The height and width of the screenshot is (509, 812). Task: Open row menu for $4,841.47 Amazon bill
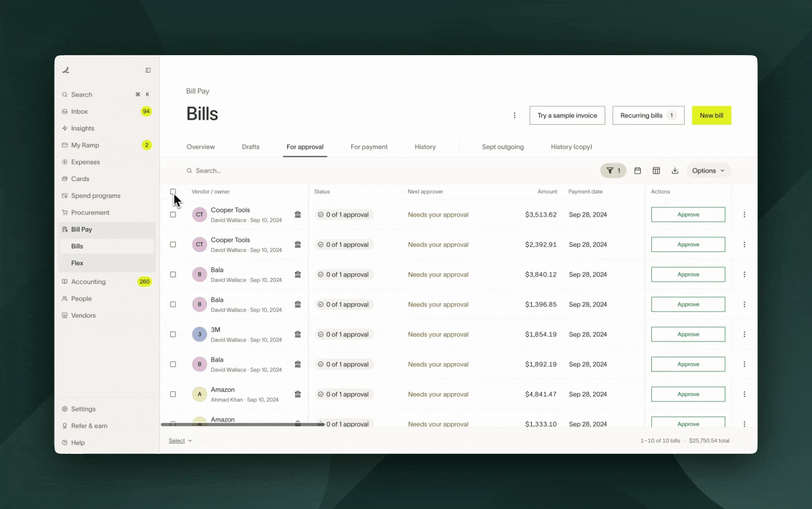click(744, 394)
